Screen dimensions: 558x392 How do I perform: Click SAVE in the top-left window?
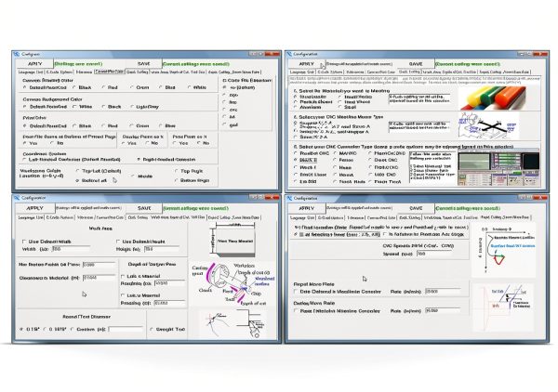tap(144, 63)
